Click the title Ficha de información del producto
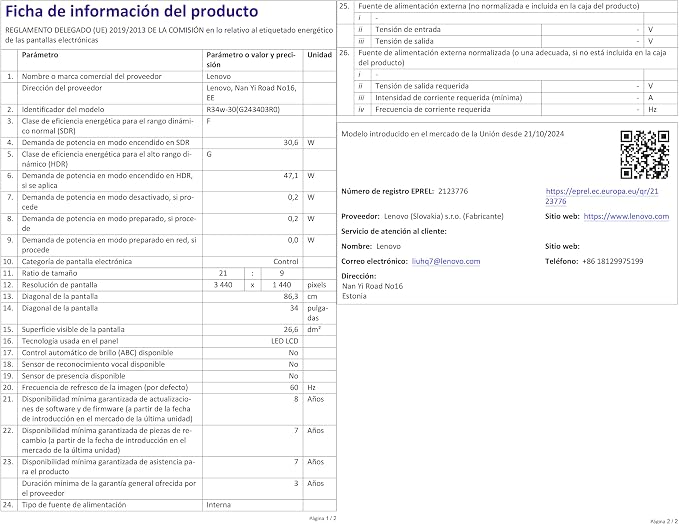 click(x=132, y=11)
